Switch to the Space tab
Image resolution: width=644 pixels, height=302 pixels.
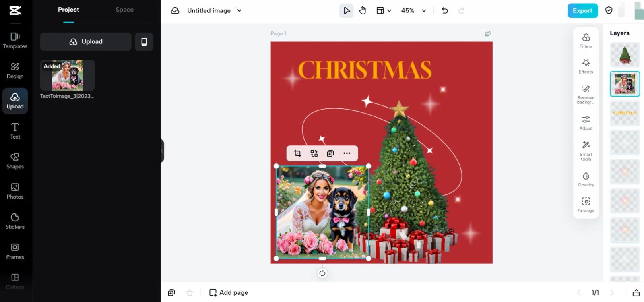tap(124, 10)
